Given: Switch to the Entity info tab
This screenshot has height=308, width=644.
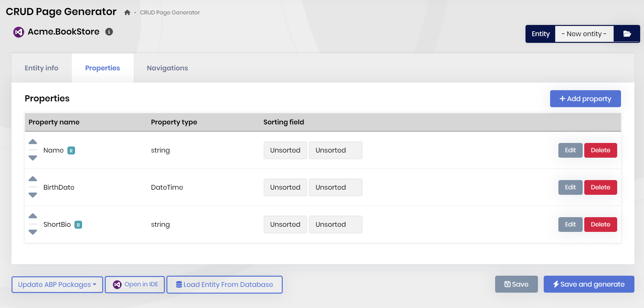Looking at the screenshot, I should click(x=42, y=68).
